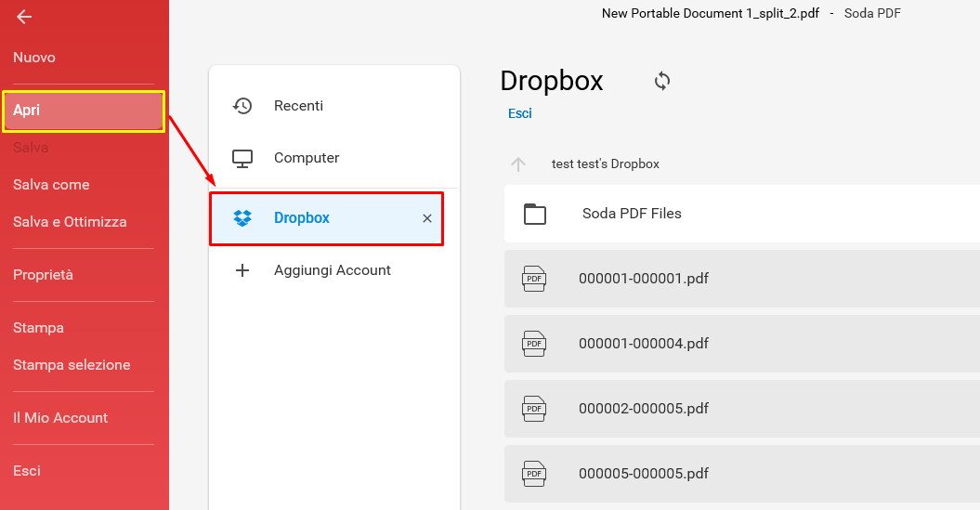The height and width of the screenshot is (510, 980).
Task: Click the plus icon for Aggiungi Account
Action: (242, 270)
